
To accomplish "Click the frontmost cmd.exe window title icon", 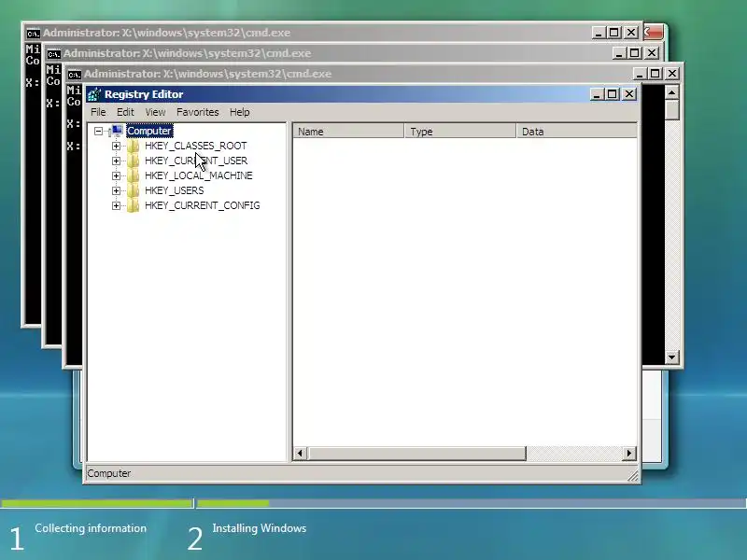I will 75,75.
